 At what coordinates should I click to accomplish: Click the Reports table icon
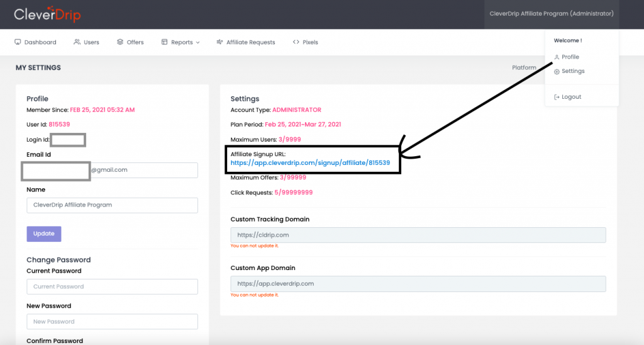coord(164,42)
